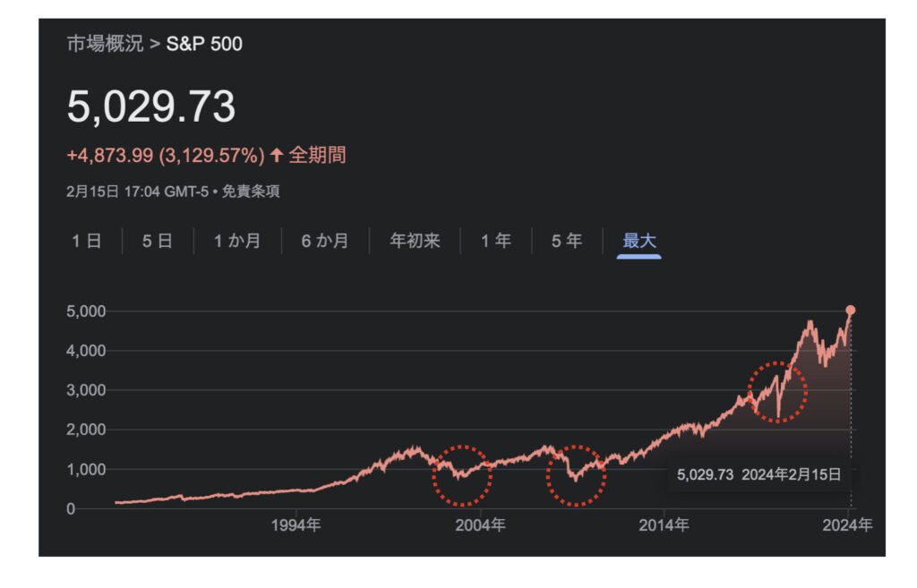Click the 1994年 x-axis label

[296, 525]
